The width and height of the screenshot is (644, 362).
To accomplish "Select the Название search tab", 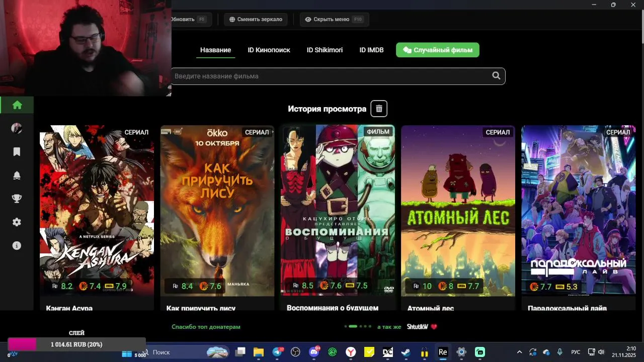I will (x=215, y=50).
